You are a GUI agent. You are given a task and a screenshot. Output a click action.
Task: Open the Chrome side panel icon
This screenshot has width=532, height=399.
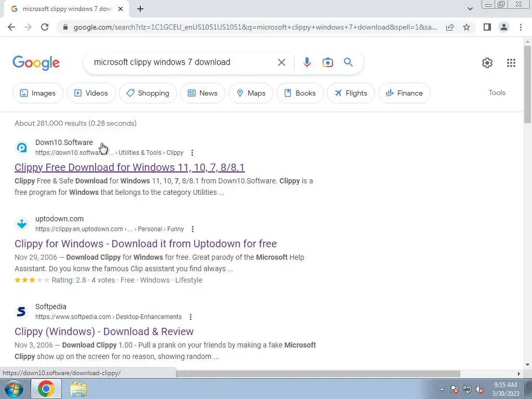click(x=487, y=27)
